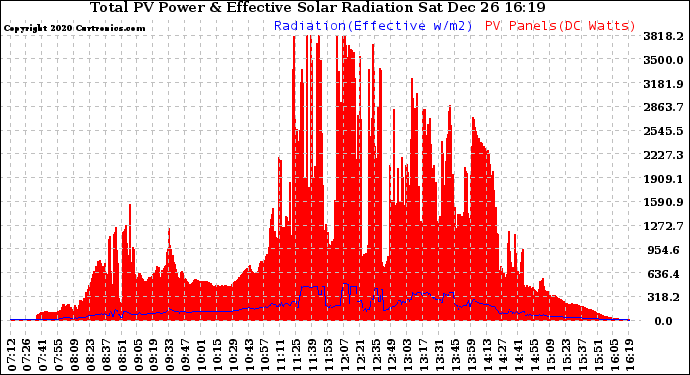This screenshot has width=690, height=375.
Task: Click the 13:17 time label
Action: pos(423,355)
